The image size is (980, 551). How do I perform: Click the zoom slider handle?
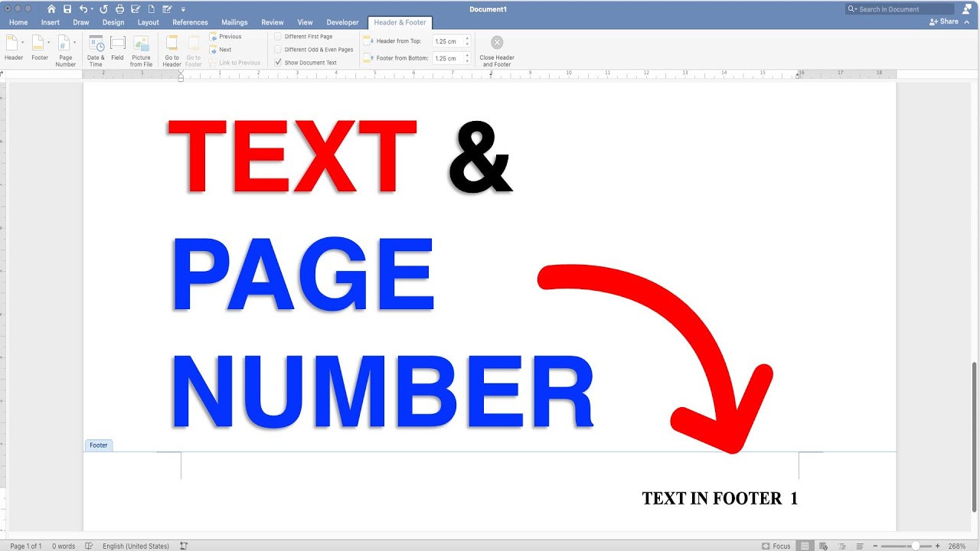pyautogui.click(x=915, y=546)
